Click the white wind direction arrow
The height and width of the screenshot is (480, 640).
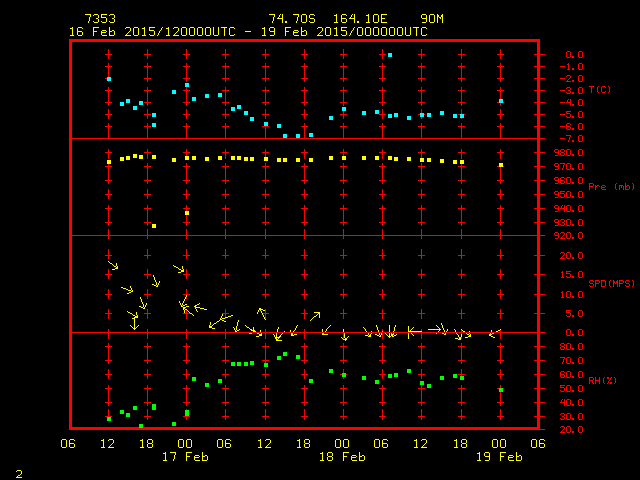(437, 328)
